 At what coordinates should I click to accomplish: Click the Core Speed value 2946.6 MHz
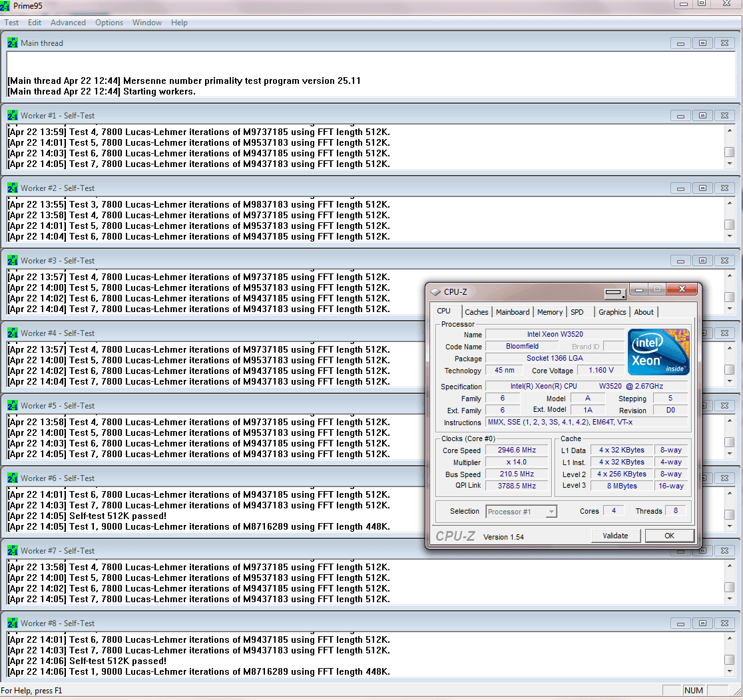(517, 450)
